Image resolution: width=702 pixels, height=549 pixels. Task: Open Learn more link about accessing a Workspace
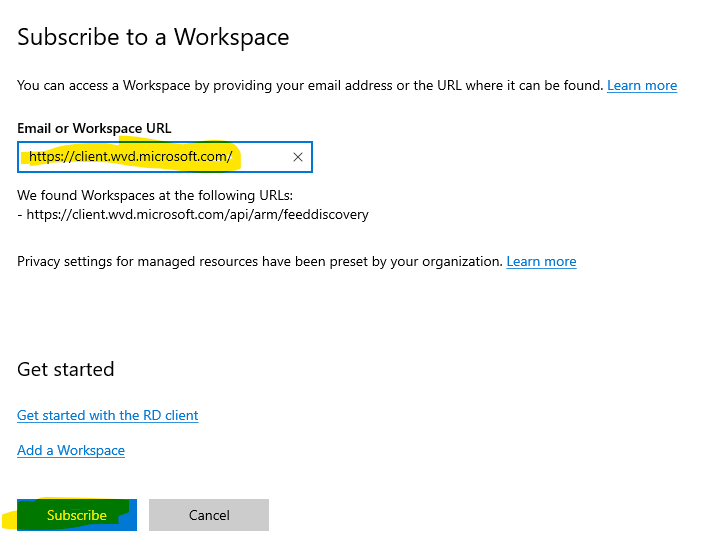click(x=641, y=86)
